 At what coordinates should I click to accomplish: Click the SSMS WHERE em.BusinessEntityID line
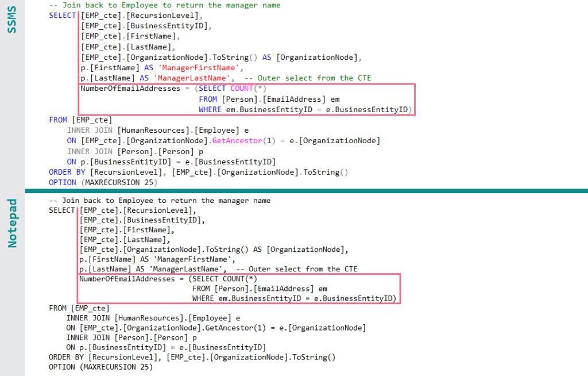tap(305, 110)
